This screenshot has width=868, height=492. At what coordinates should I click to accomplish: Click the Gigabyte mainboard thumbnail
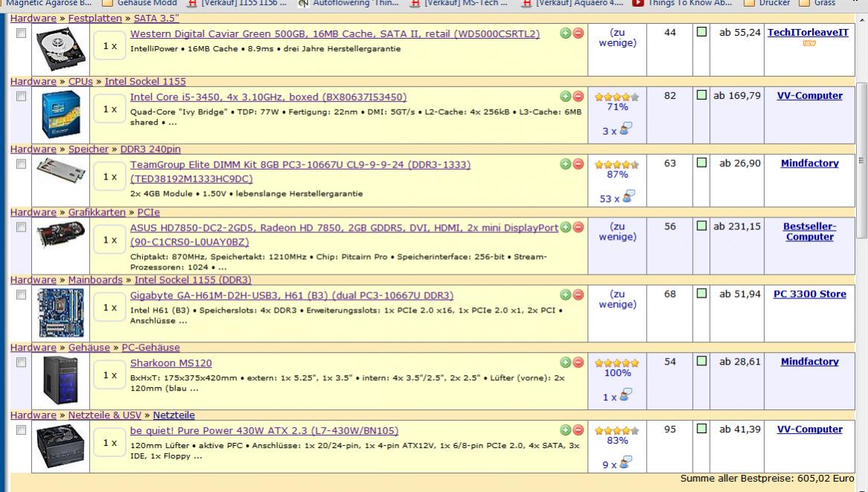tap(62, 313)
